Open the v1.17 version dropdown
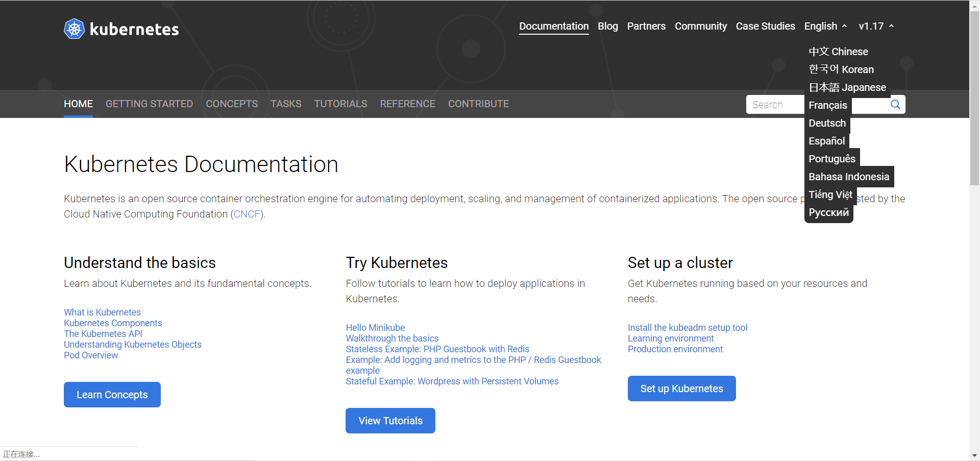980x461 pixels. point(876,26)
